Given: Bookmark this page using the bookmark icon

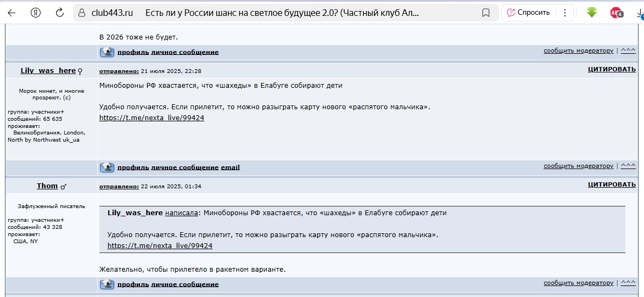Looking at the screenshot, I should 485,13.
